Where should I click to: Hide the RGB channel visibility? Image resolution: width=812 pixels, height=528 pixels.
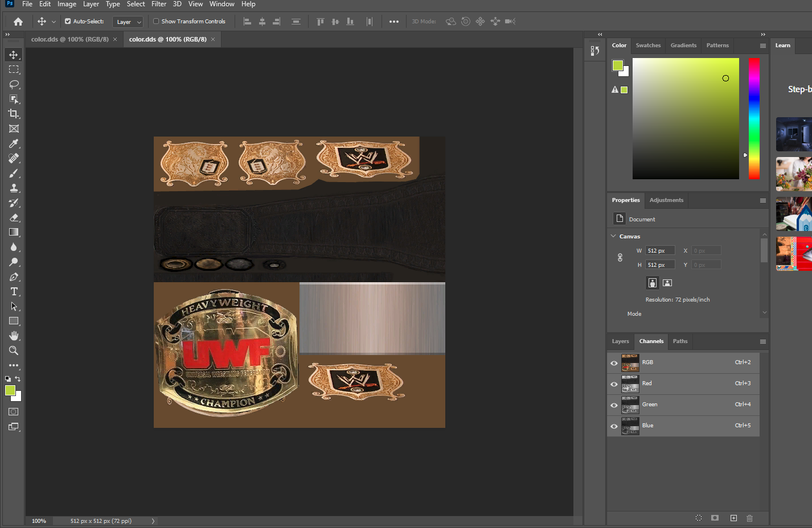click(x=614, y=363)
